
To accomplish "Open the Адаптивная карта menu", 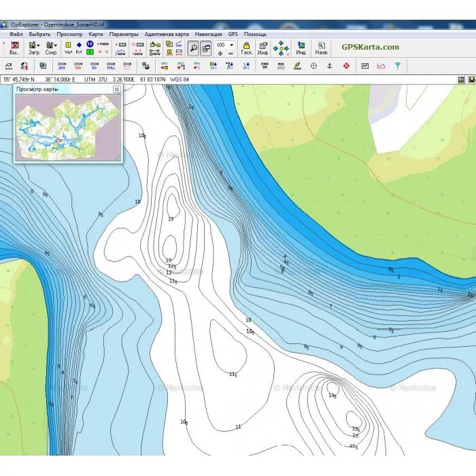I will tap(167, 34).
